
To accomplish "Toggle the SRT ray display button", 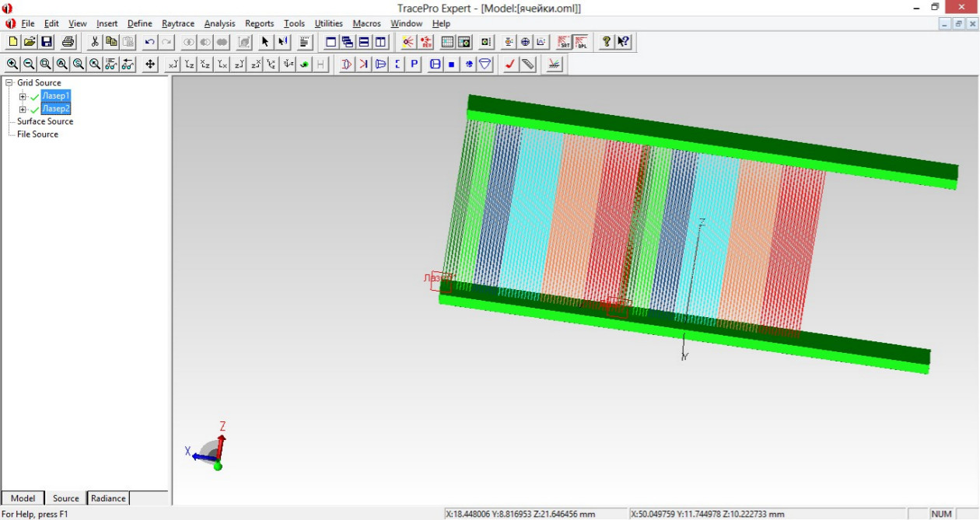I will point(563,42).
